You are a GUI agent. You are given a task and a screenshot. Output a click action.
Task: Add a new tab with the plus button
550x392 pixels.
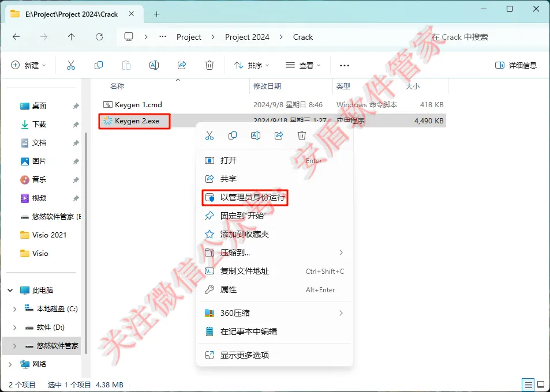pos(157,14)
